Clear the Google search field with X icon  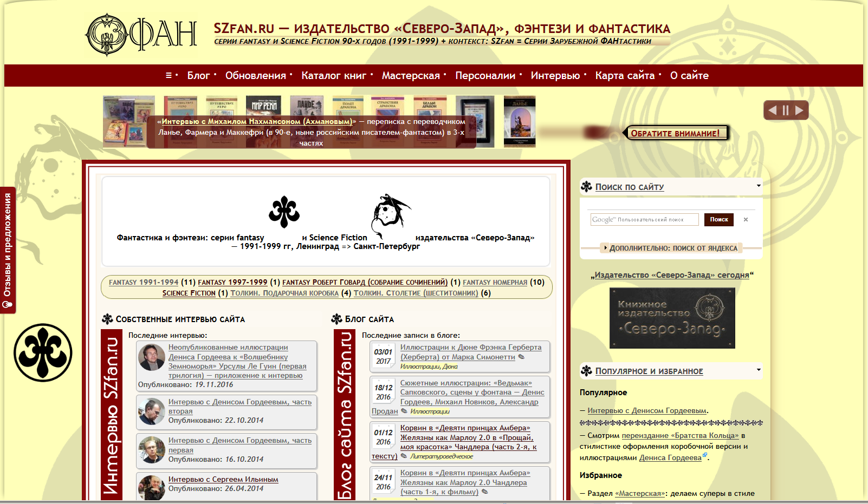coord(746,220)
